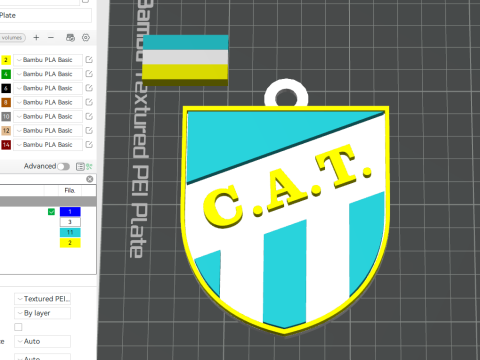The width and height of the screenshot is (480, 360).
Task: Edit preset of filament 10 row
Action: pyautogui.click(x=89, y=116)
